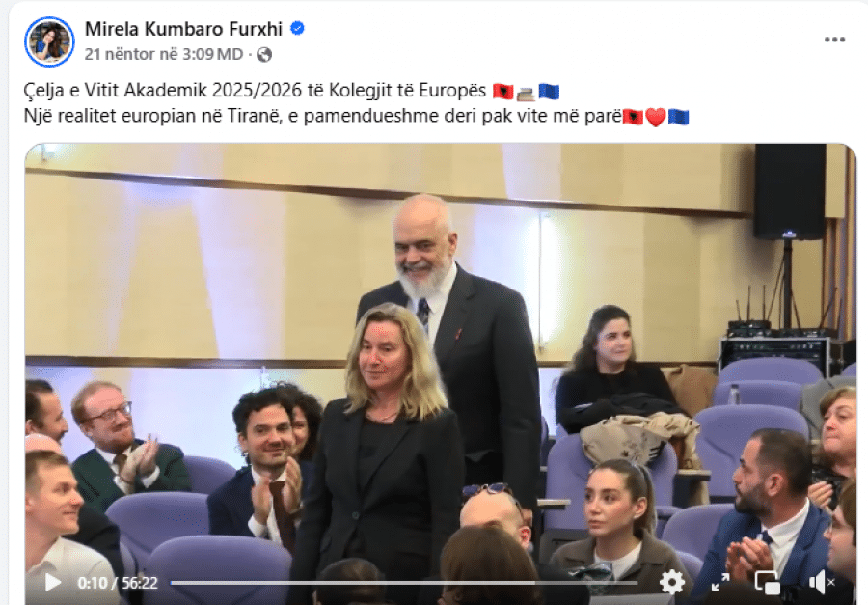This screenshot has width=868, height=605.
Task: Open the 21 nëntor timestamp link
Action: pos(164,54)
